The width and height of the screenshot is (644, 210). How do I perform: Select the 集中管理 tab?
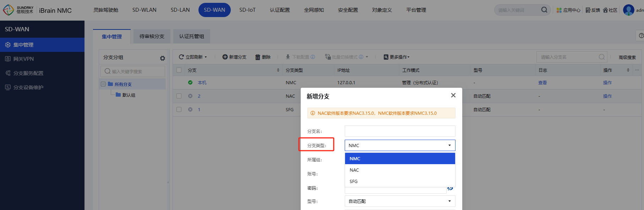pos(112,36)
